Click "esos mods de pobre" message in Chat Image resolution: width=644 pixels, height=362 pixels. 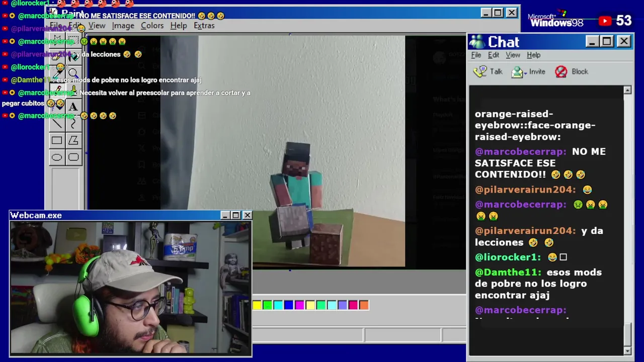[538, 284]
